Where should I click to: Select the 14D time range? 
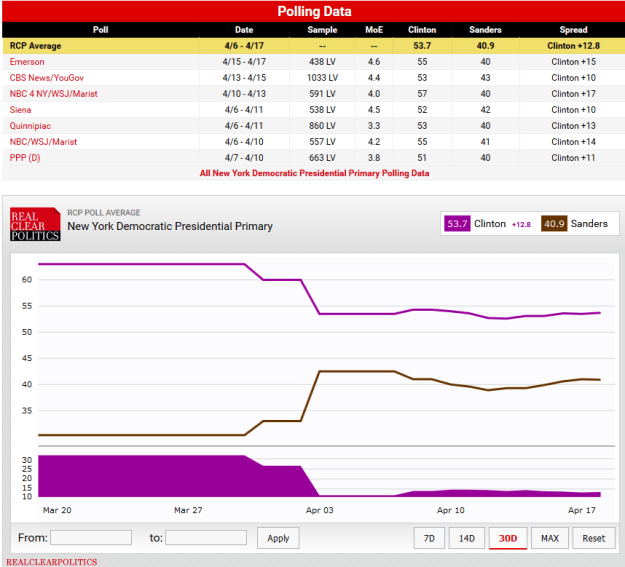467,538
